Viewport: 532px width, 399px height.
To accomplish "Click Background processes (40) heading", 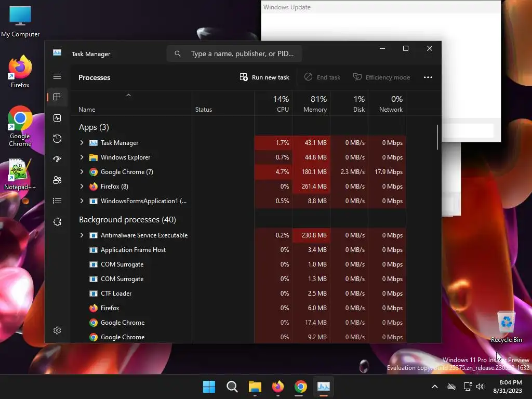I will (127, 220).
